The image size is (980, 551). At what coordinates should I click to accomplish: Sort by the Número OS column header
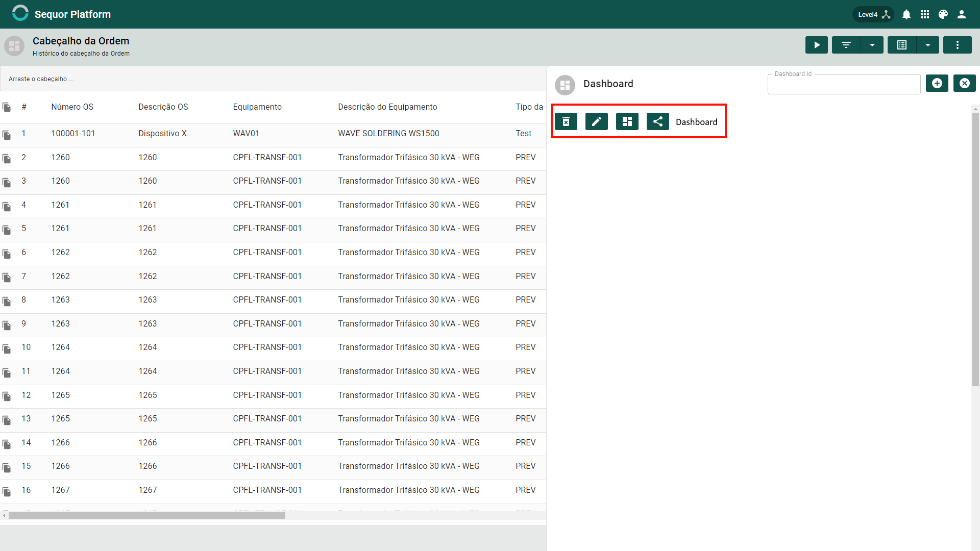tap(72, 107)
